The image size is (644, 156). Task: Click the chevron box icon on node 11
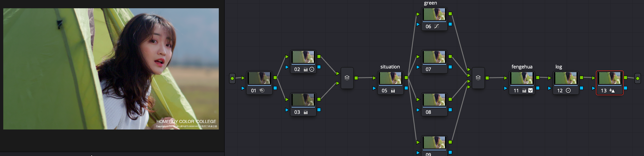point(530,91)
